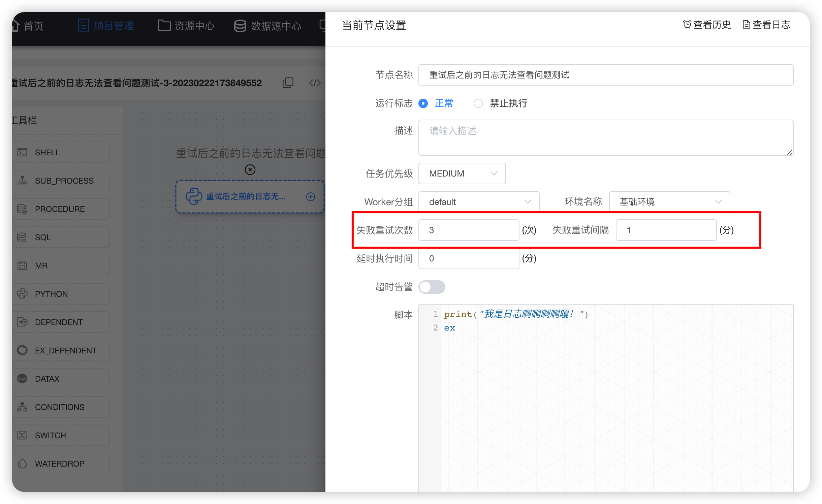Click the 节点名称 input field

[x=606, y=75]
